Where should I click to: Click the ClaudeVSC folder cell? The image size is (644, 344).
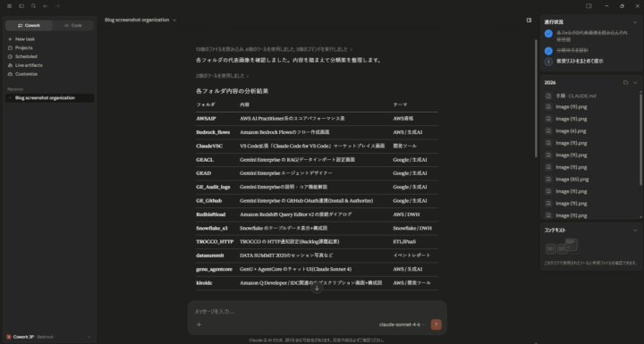pos(209,146)
